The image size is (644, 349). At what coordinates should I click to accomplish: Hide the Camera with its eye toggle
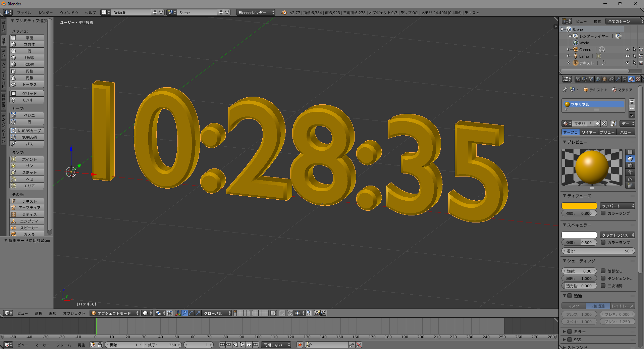(x=628, y=49)
